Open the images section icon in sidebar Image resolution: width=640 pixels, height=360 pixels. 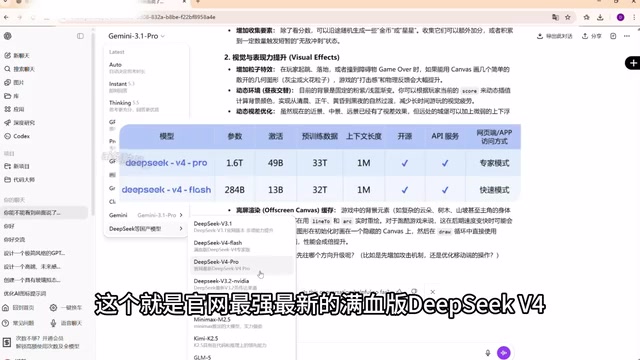[x=7, y=82]
